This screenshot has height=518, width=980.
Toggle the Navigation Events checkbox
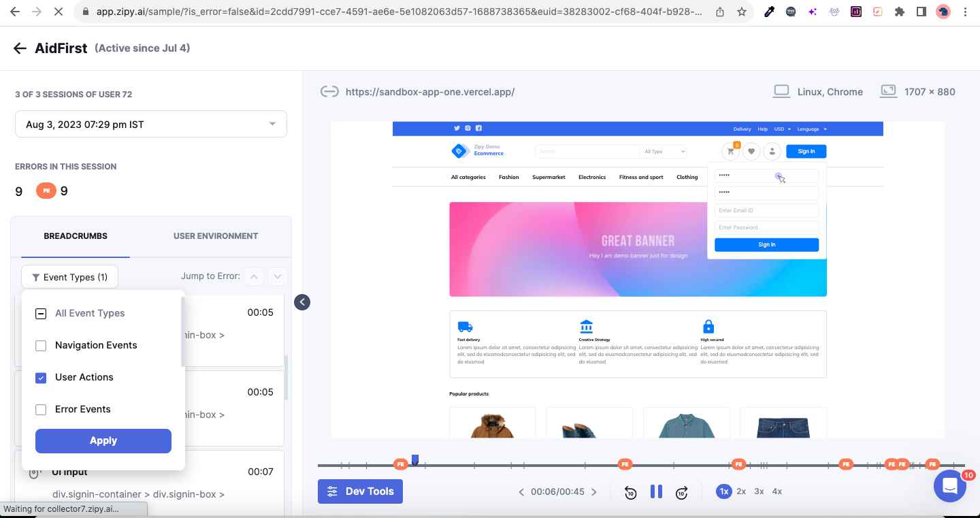tap(41, 345)
